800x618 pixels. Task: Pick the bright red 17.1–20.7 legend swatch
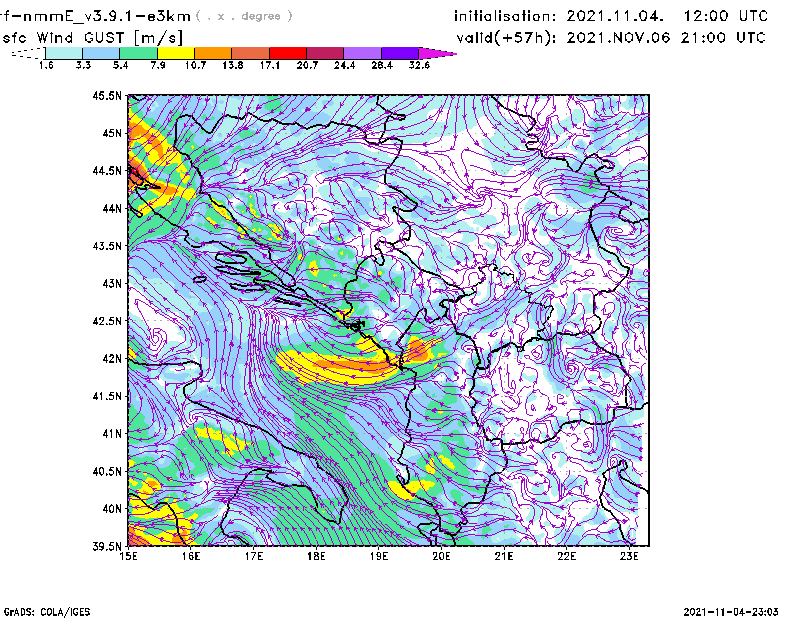click(x=288, y=53)
